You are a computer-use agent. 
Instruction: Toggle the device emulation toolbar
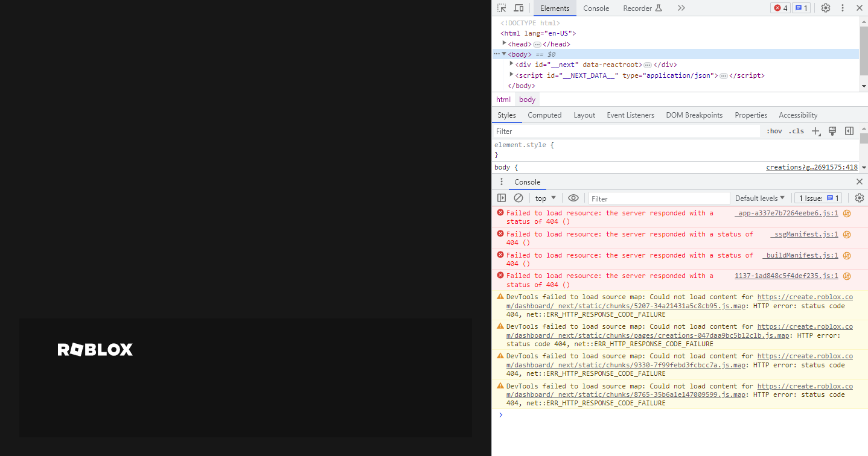pos(519,8)
